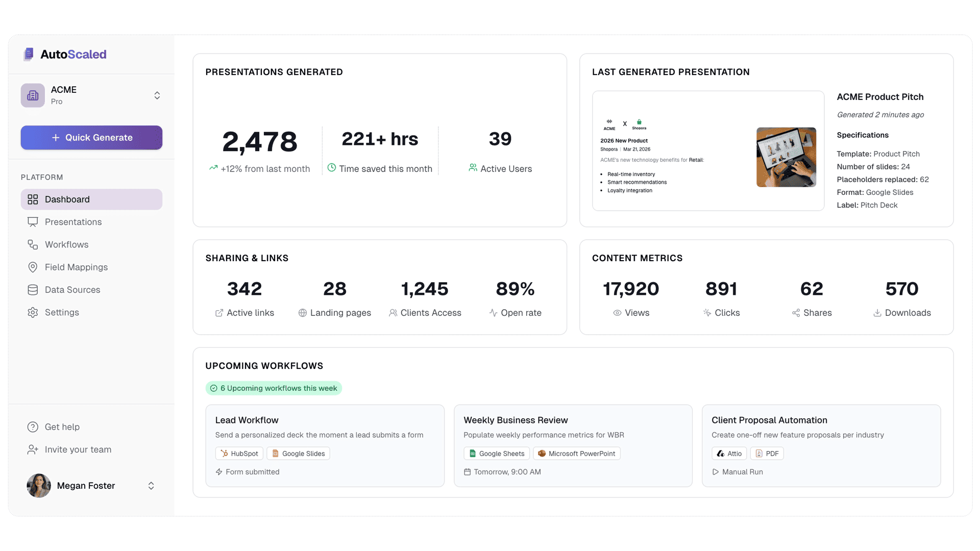Screen dimensions: 980x551
Task: Open Megan Foster account menu chevron
Action: pyautogui.click(x=151, y=486)
